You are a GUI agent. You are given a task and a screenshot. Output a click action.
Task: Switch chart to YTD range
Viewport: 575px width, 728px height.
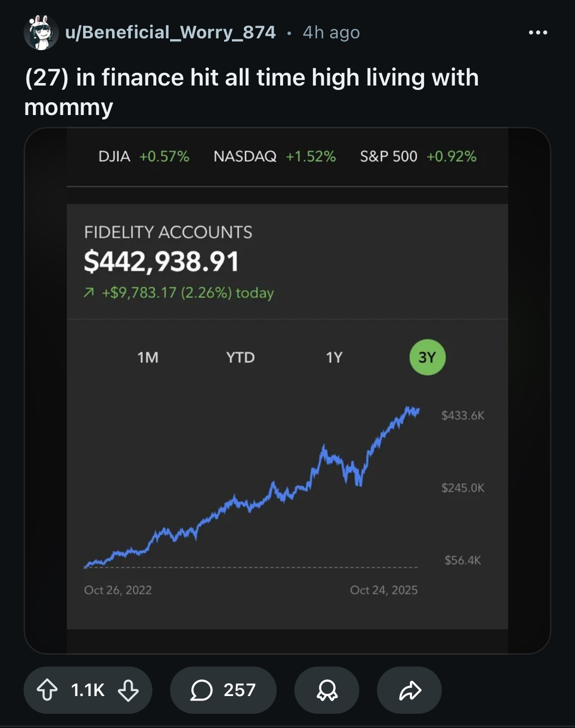coord(240,357)
